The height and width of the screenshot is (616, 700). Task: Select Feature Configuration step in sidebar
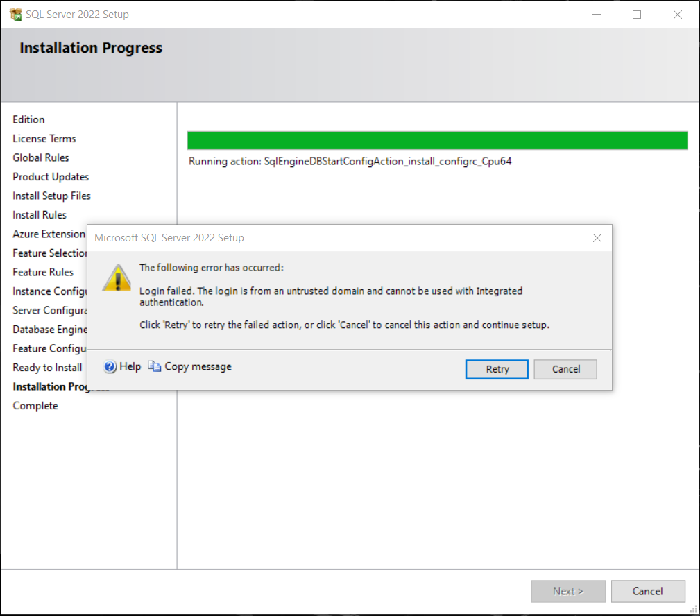tap(49, 349)
